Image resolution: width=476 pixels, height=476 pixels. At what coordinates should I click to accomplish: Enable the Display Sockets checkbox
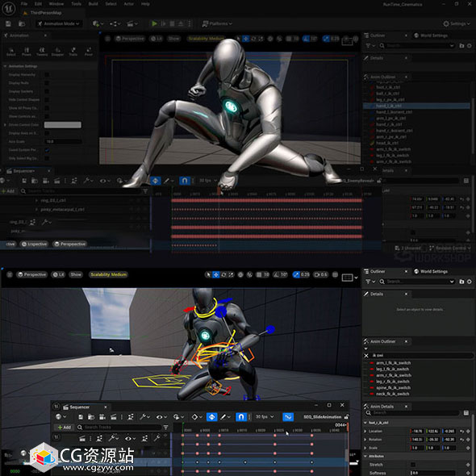[x=47, y=91]
